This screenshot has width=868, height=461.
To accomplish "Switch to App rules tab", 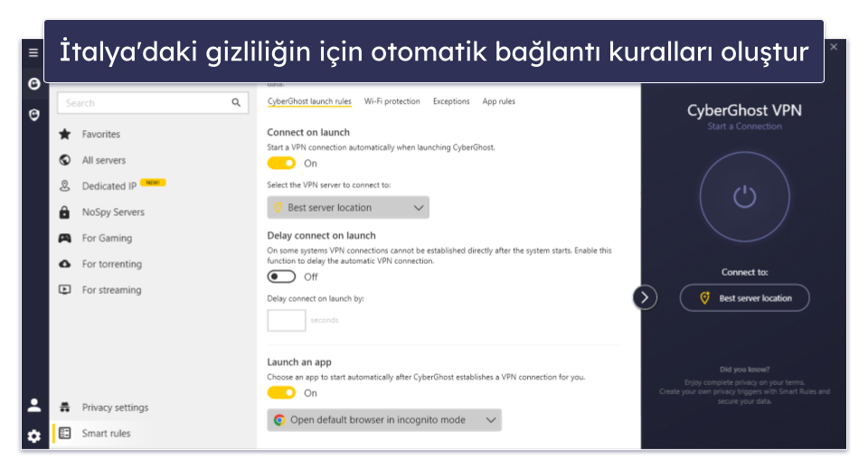I will click(499, 101).
